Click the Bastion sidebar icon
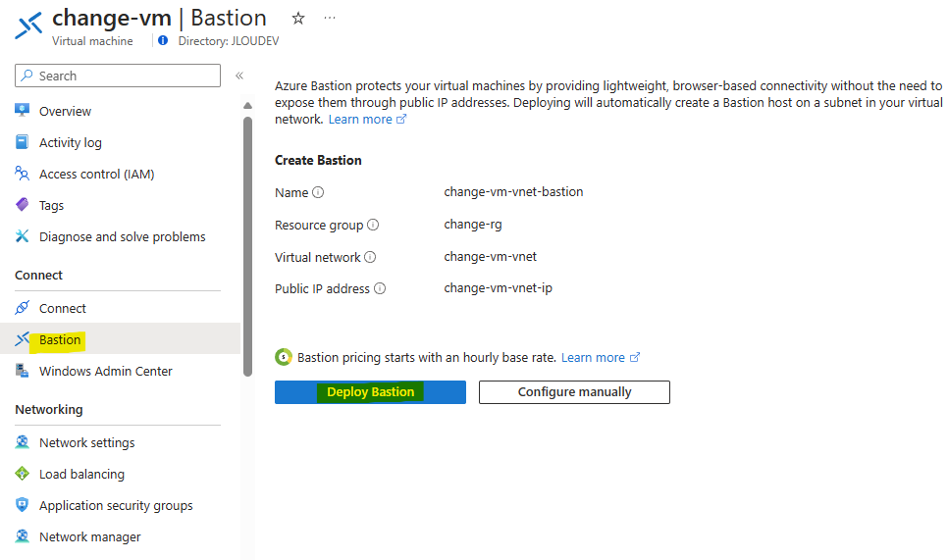 point(23,339)
